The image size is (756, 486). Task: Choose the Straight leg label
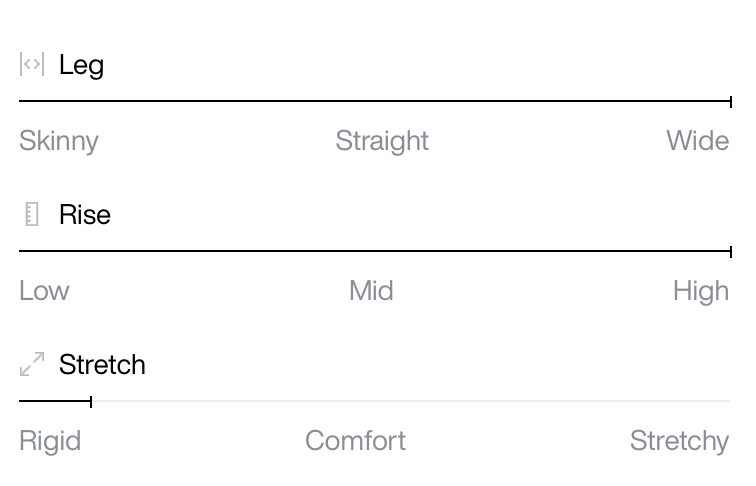coord(382,141)
